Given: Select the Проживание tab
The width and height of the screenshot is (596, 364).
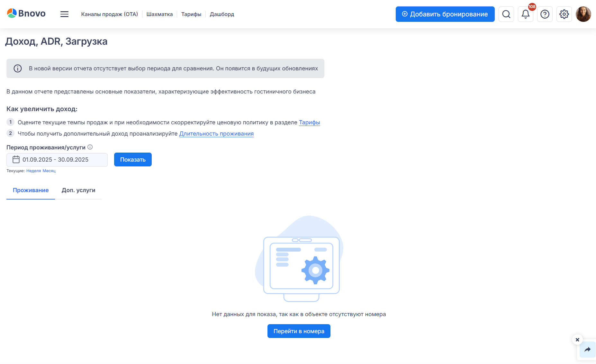Looking at the screenshot, I should [31, 190].
